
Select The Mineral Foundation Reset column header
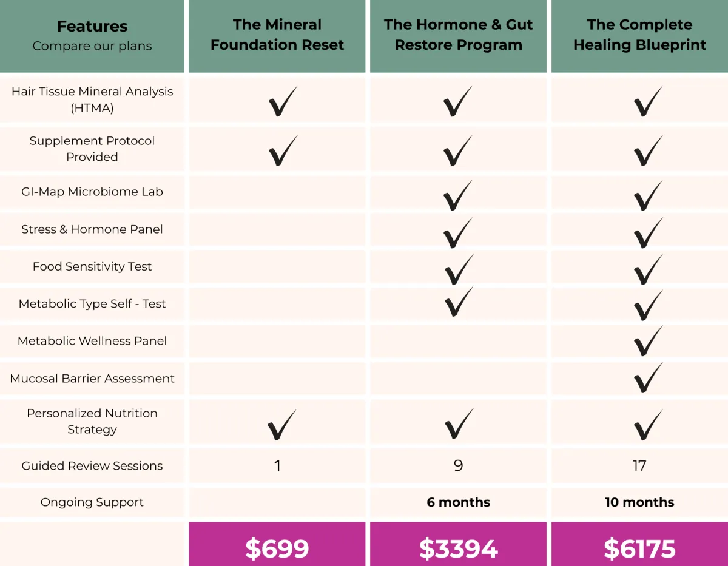pos(277,36)
